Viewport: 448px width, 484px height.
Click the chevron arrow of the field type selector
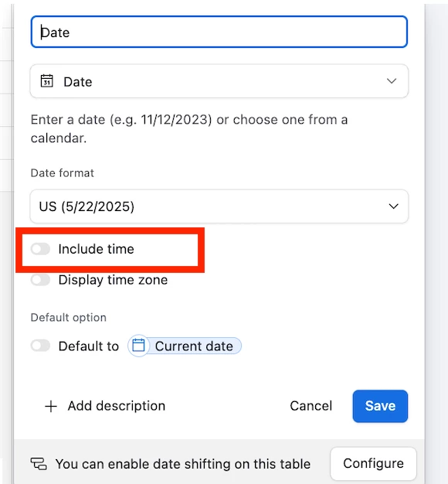click(392, 81)
